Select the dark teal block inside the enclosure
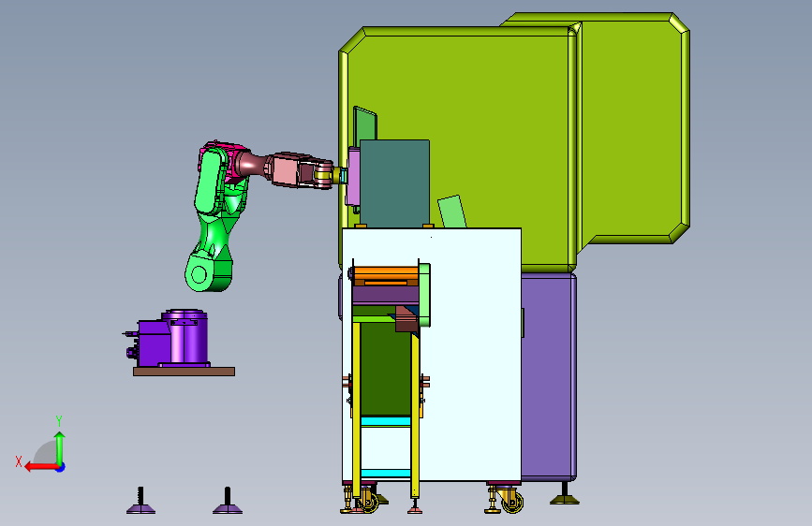Viewport: 812px width, 526px height. click(394, 183)
